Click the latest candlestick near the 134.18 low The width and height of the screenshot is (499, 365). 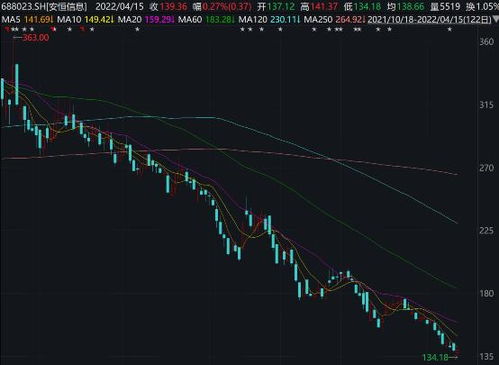point(454,347)
